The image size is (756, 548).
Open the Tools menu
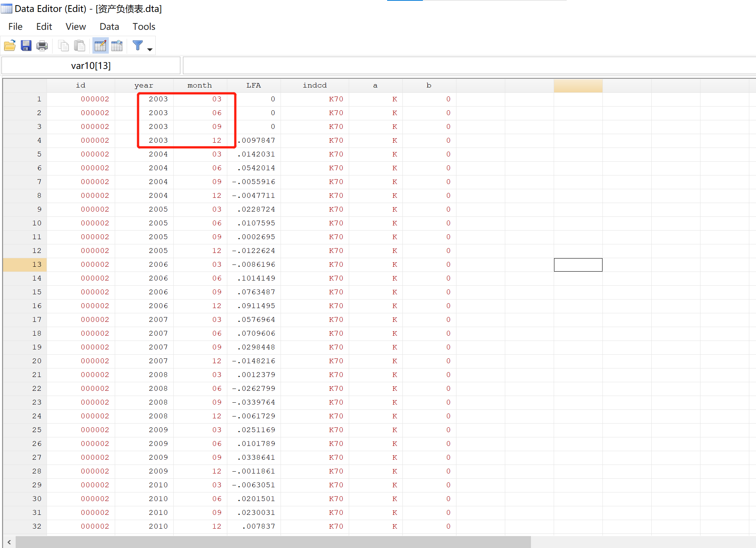144,26
